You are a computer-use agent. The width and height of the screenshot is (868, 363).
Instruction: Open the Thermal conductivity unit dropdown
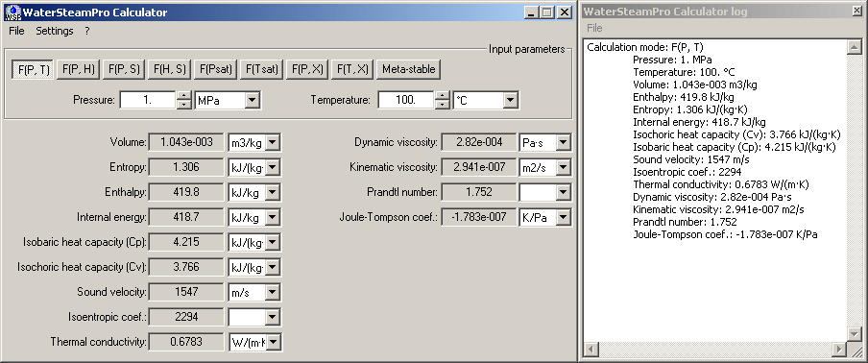tap(273, 342)
